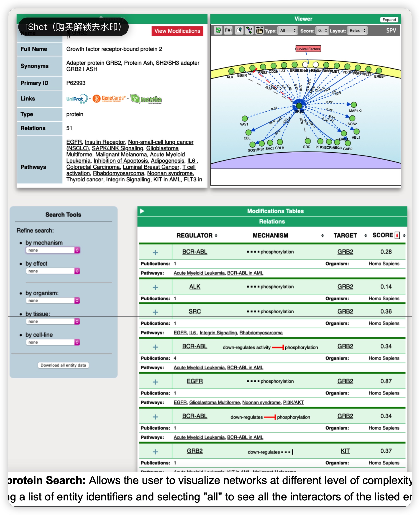Open the by effect dropdown
420x515 pixels.
click(x=53, y=271)
